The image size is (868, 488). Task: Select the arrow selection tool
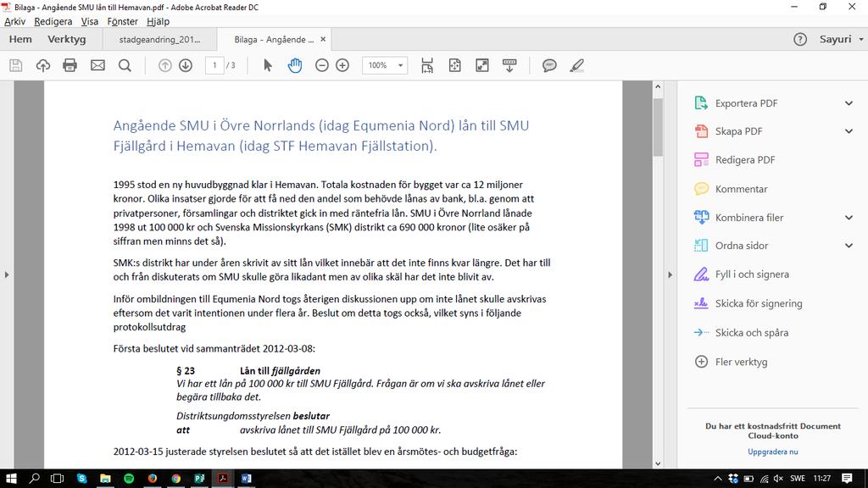coord(268,65)
